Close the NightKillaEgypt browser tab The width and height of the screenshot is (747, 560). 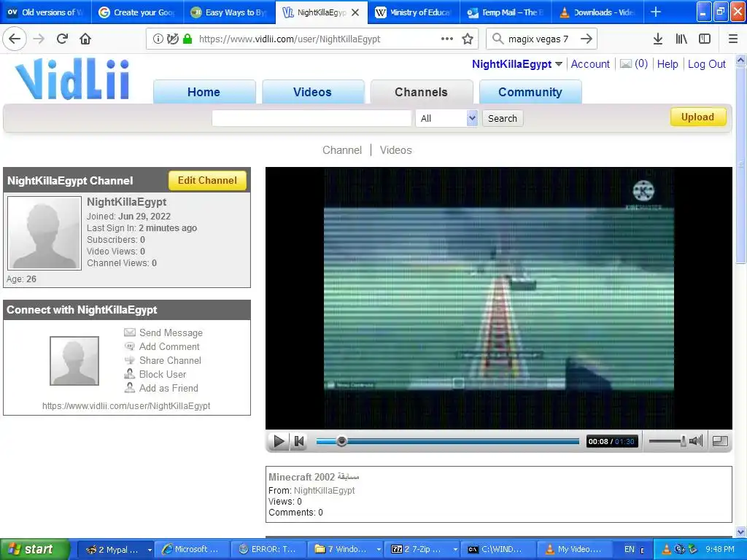coord(355,12)
